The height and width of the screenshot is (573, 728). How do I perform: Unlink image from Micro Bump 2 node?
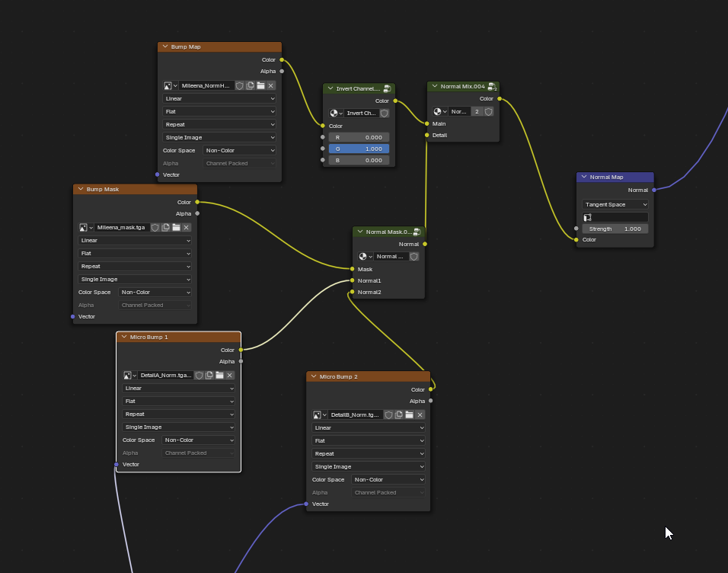420,415
